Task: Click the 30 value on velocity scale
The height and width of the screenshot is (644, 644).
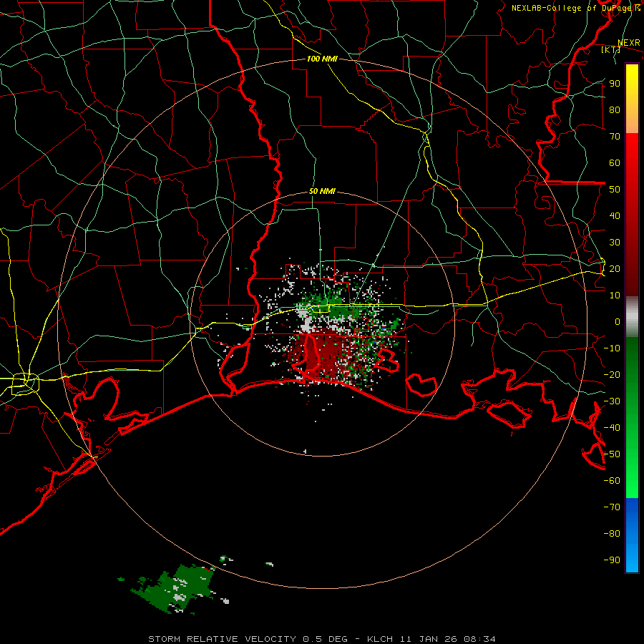Action: pyautogui.click(x=615, y=243)
